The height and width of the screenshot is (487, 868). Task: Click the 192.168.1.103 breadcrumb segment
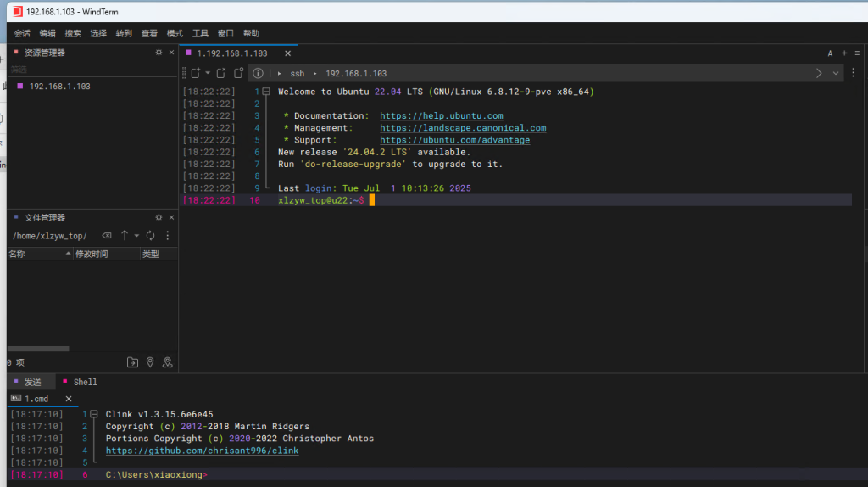pos(356,73)
